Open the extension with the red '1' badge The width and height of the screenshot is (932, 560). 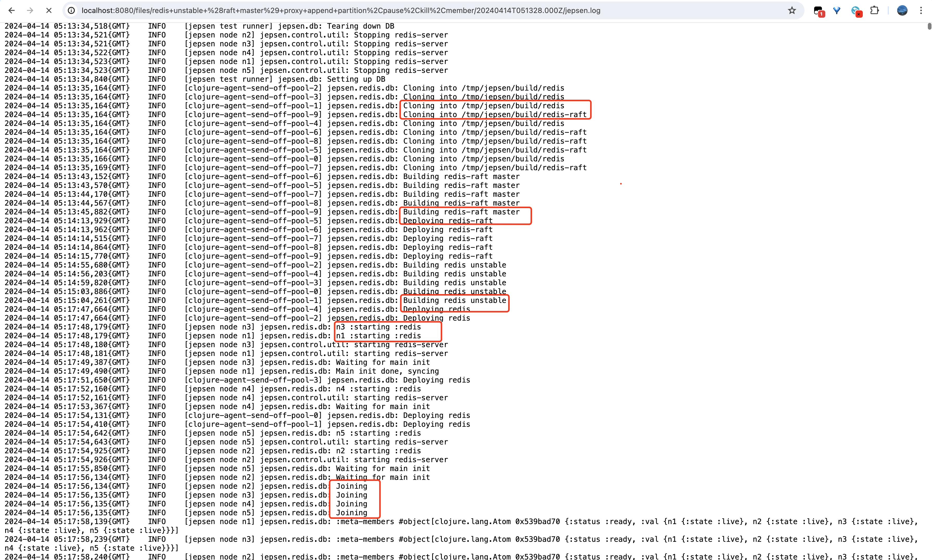[818, 11]
